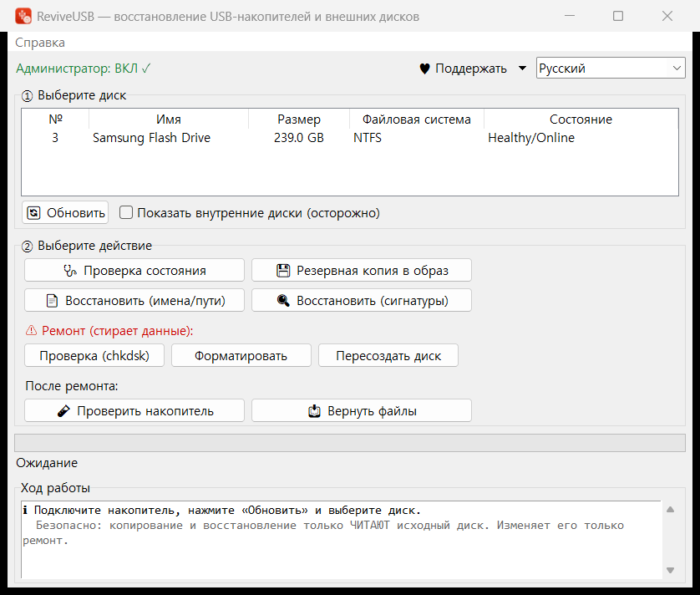
Task: Click the Ожидание status label
Action: pyautogui.click(x=47, y=463)
